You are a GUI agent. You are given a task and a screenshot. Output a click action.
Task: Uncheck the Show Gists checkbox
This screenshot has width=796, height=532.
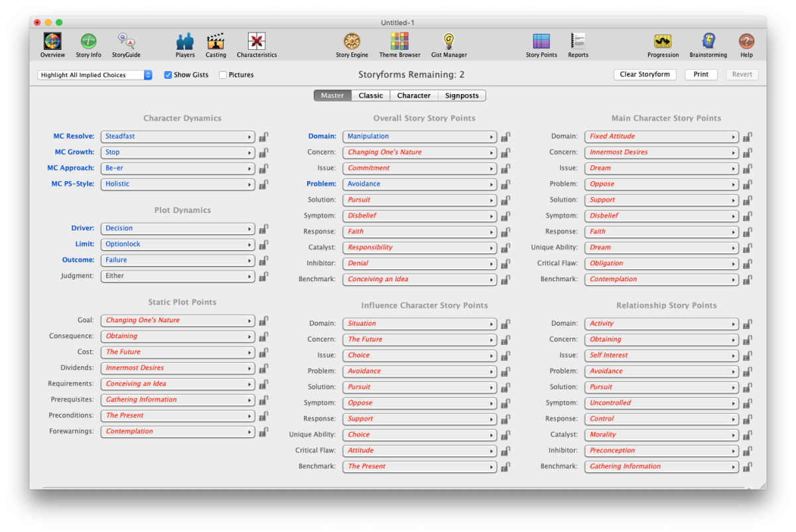pyautogui.click(x=168, y=74)
